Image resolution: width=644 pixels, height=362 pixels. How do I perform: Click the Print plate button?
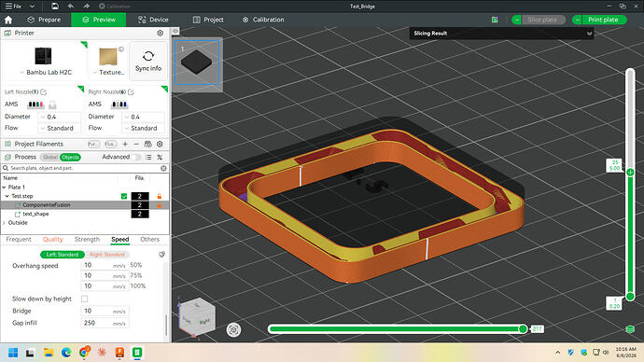(x=604, y=20)
